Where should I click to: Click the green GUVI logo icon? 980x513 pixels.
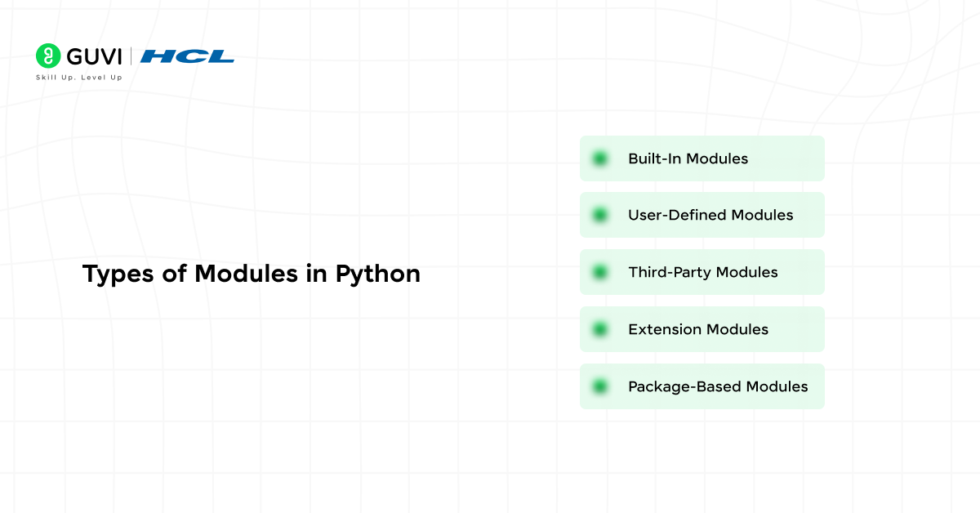click(49, 56)
